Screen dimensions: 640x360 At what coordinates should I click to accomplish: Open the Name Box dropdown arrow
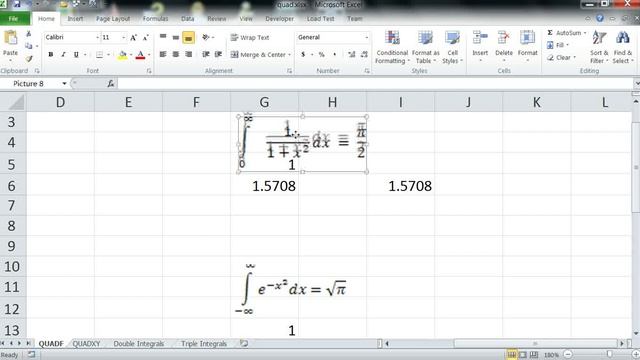[x=64, y=84]
